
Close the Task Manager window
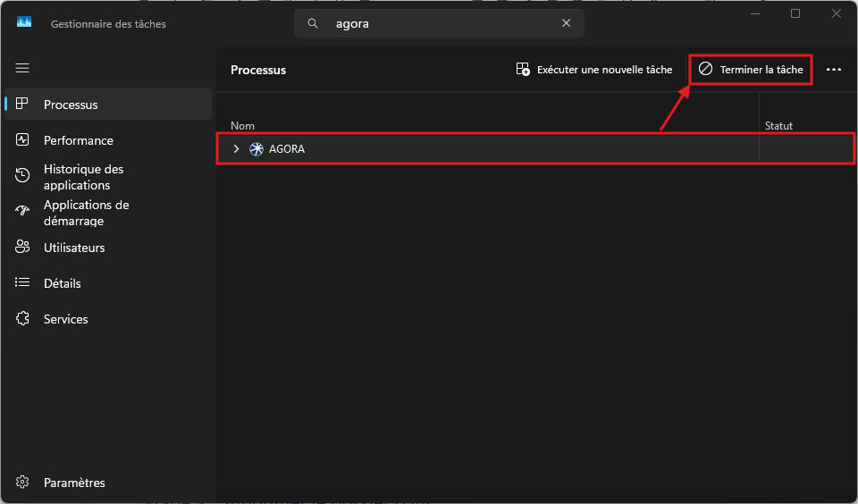click(837, 13)
